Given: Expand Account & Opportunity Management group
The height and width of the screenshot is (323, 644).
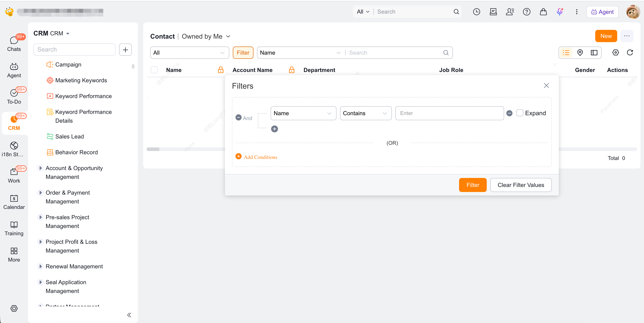Looking at the screenshot, I should (40, 168).
